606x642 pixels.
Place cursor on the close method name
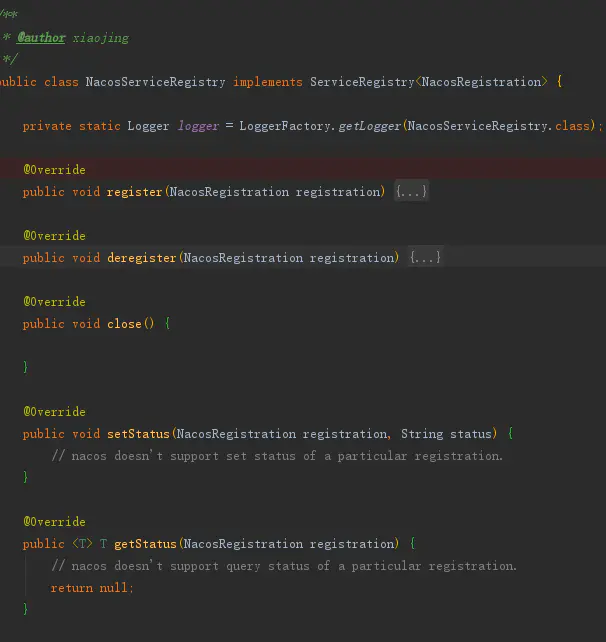click(x=124, y=324)
